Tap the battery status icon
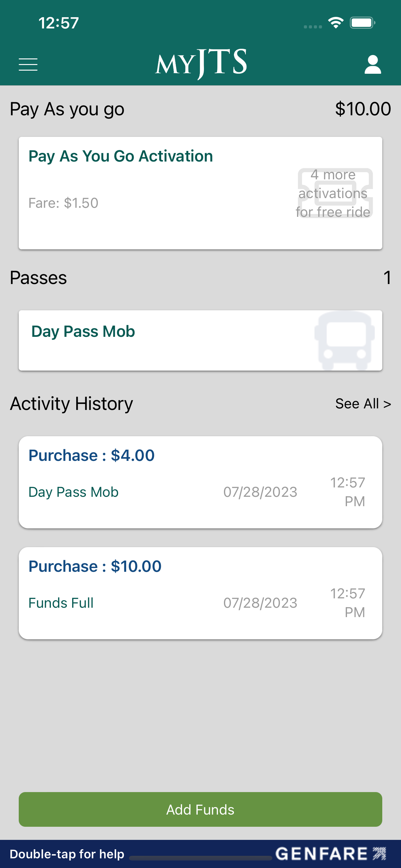This screenshot has width=401, height=868. point(363,23)
